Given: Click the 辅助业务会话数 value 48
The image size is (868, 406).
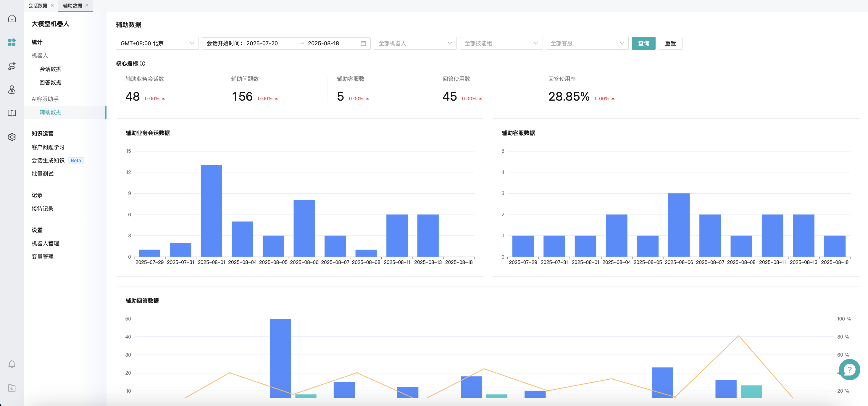Looking at the screenshot, I should [x=133, y=97].
